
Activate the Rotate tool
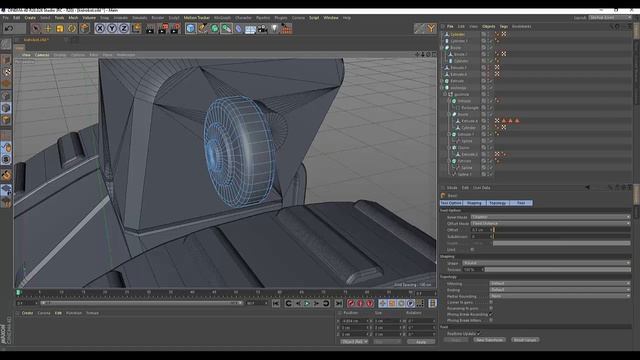click(x=72, y=28)
